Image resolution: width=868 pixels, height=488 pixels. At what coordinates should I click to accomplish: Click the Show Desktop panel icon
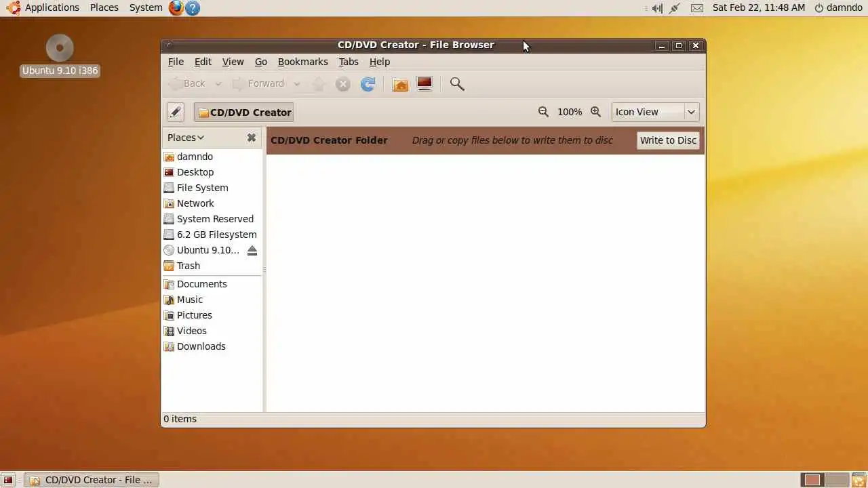point(8,480)
